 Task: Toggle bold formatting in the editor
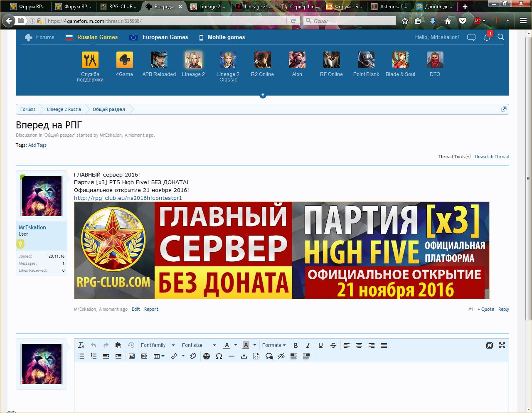coord(296,345)
